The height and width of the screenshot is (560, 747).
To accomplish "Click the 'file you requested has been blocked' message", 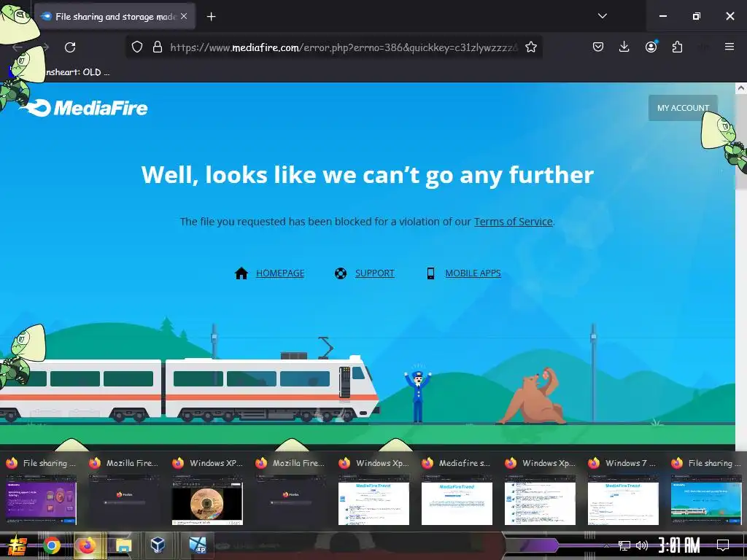I will pyautogui.click(x=368, y=222).
